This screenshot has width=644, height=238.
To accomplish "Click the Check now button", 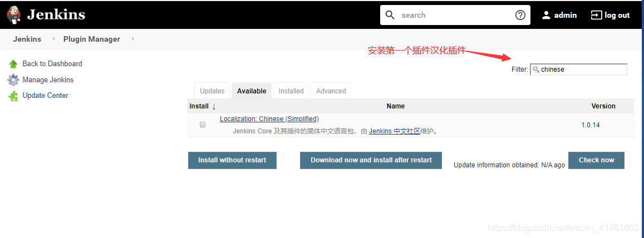I will [596, 160].
